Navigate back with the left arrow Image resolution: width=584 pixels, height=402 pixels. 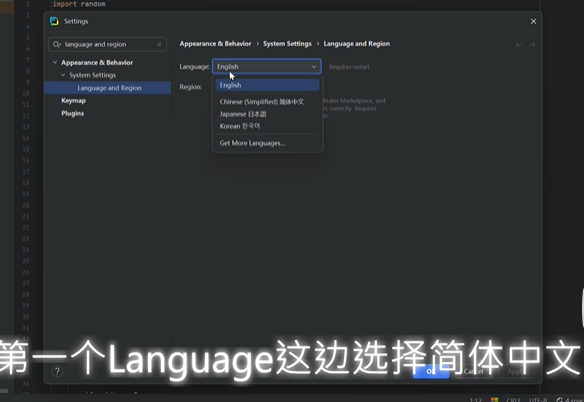click(518, 45)
